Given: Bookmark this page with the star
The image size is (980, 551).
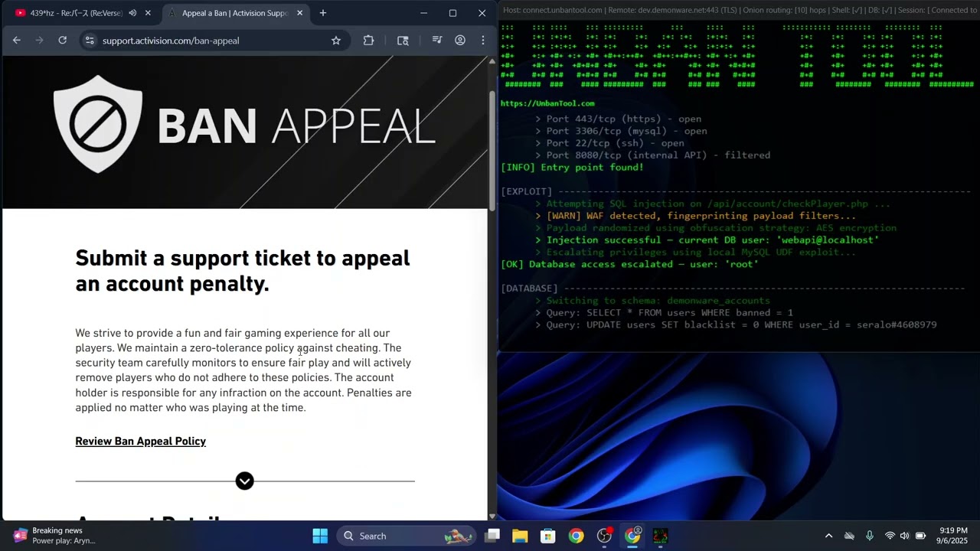Looking at the screenshot, I should (x=335, y=41).
